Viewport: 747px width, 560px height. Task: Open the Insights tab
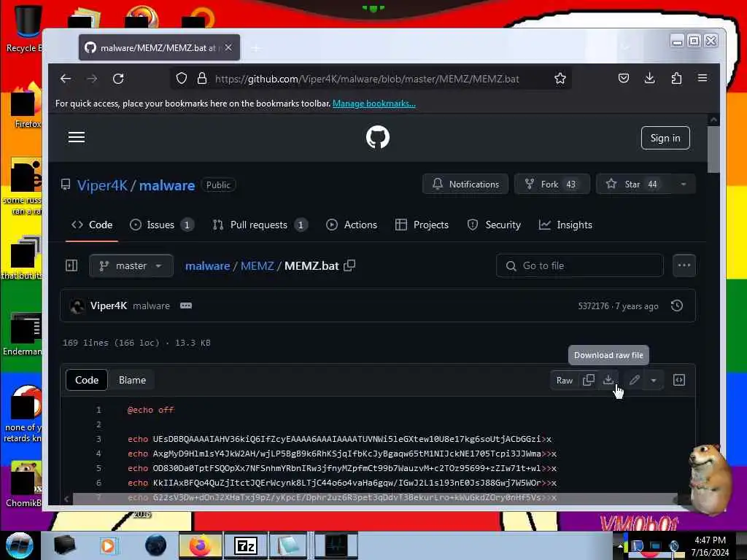click(565, 225)
